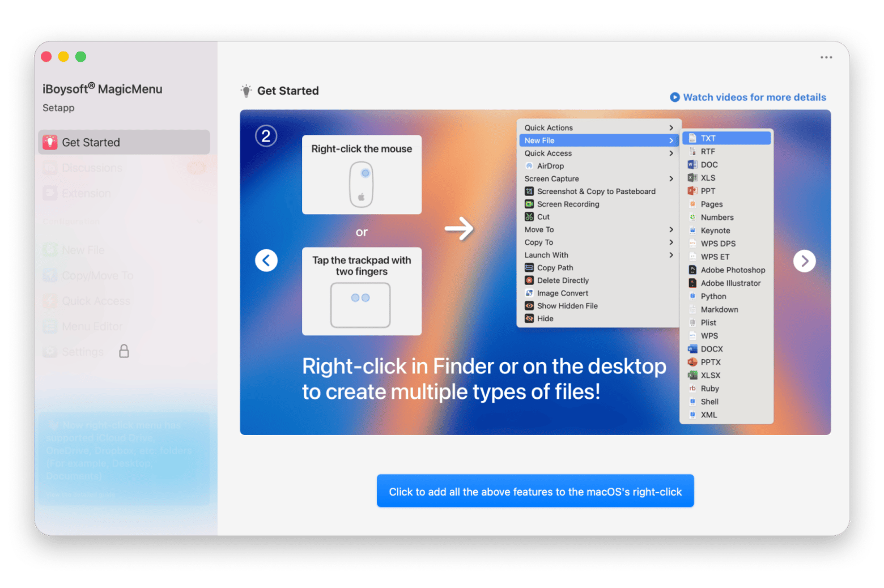Select New File in the left sidebar
Viewport: 884px width, 588px height.
point(124,250)
